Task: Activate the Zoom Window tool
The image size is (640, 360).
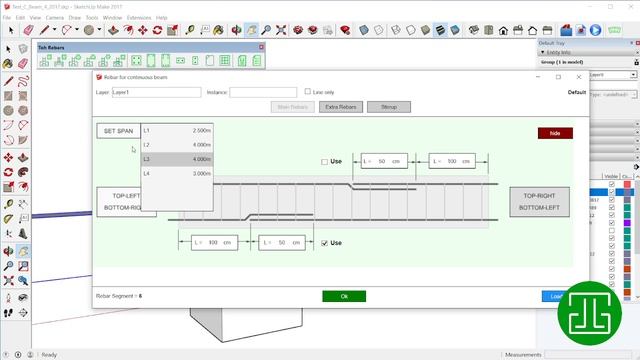Action: [x=23, y=266]
